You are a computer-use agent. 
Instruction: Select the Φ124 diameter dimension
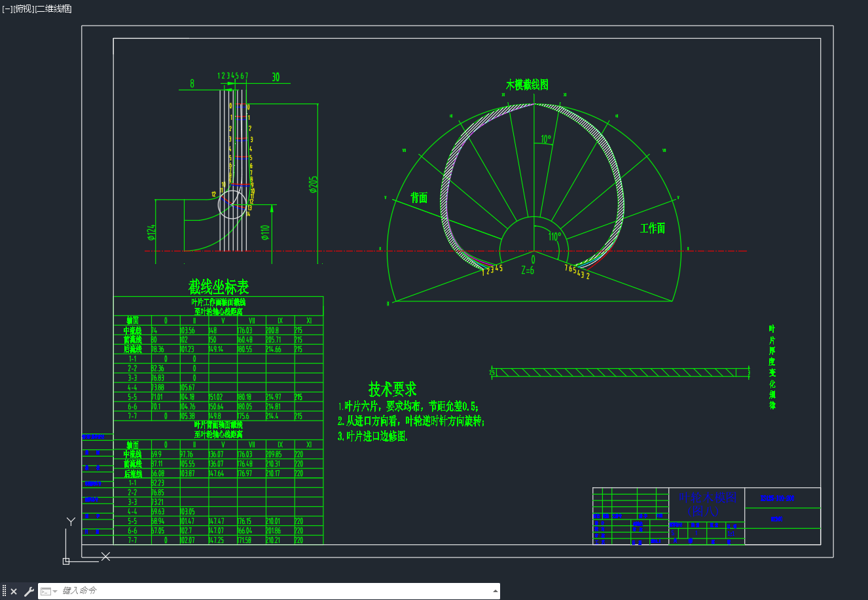pos(151,233)
